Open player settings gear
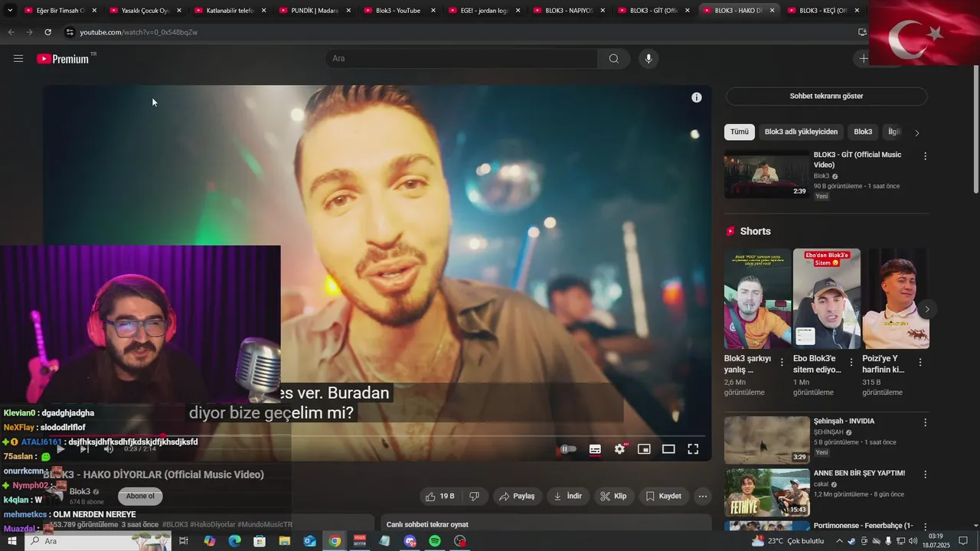The width and height of the screenshot is (980, 551). [x=619, y=449]
